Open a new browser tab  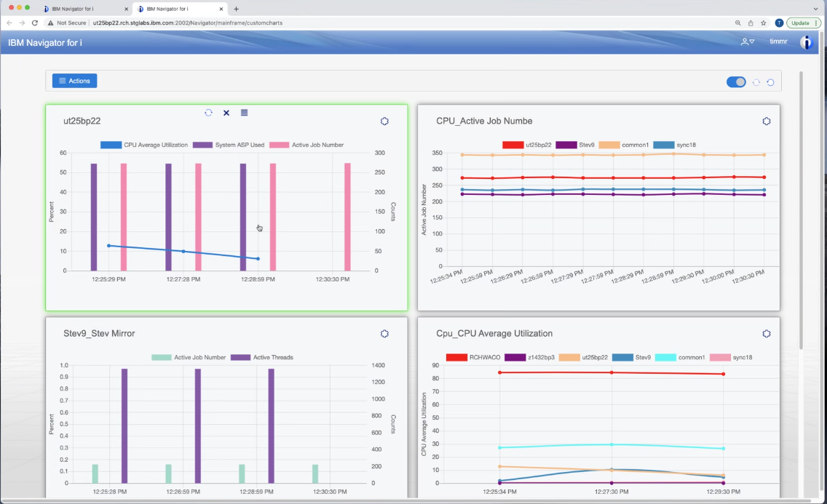(237, 9)
